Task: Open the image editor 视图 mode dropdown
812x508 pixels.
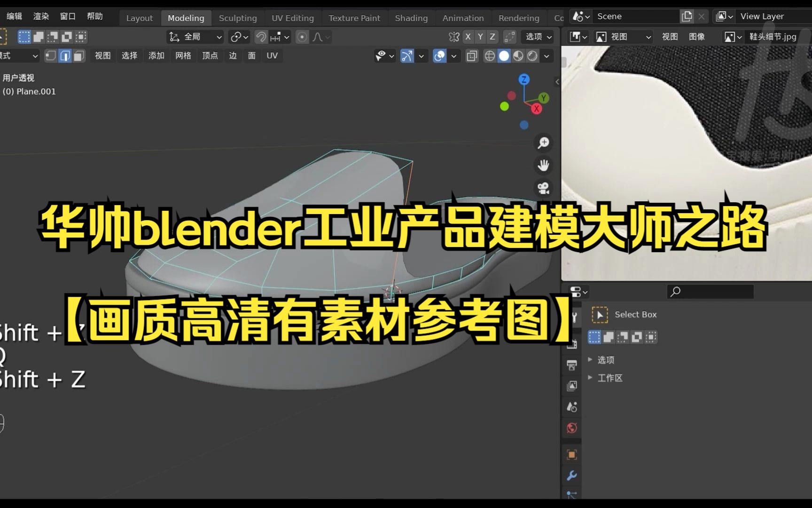Action: coord(624,37)
